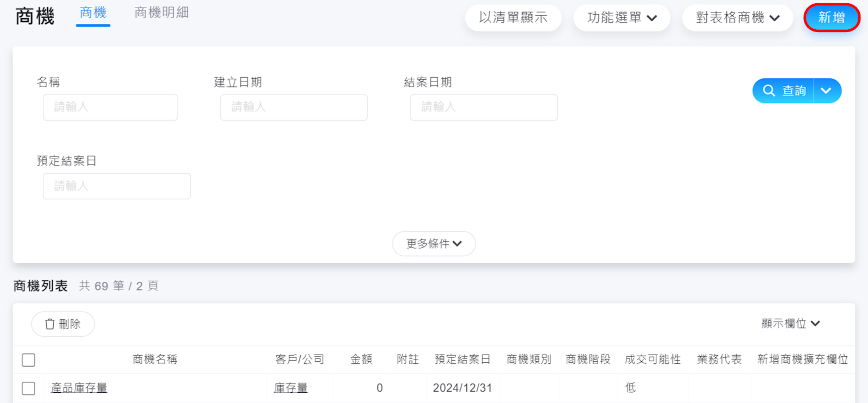The height and width of the screenshot is (403, 868).
Task: Select the 商機 tab
Action: pos(93,13)
